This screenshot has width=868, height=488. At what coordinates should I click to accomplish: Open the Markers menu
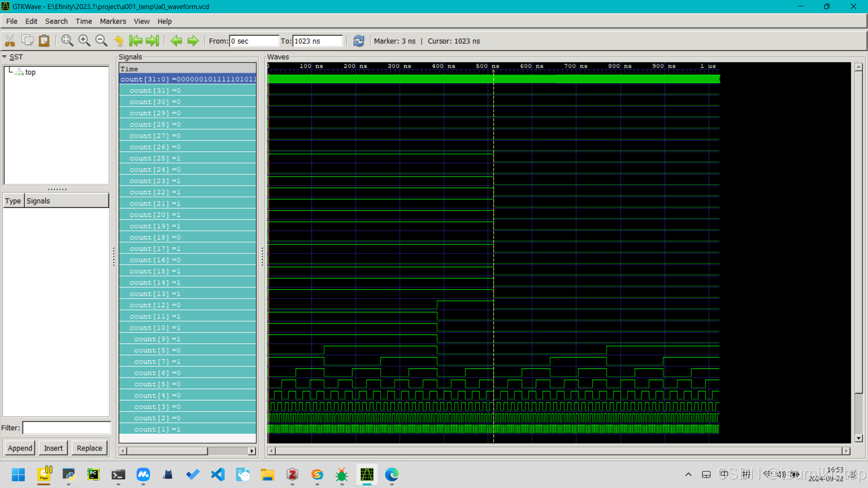coord(113,21)
